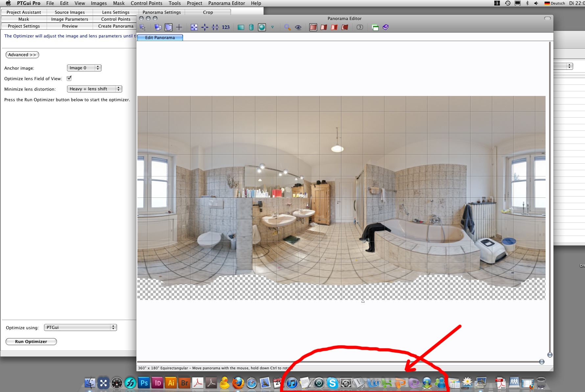Click the Advanced >> button
The image size is (585, 392).
point(22,55)
